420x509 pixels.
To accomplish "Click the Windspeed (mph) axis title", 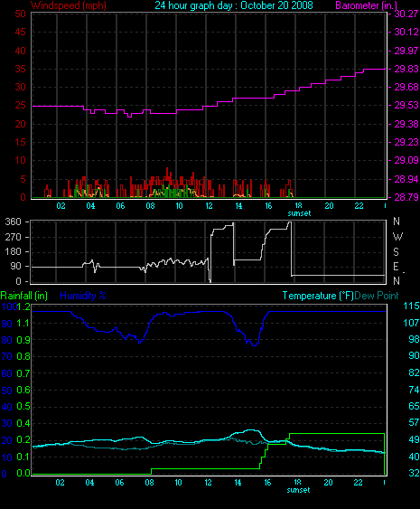I will pyautogui.click(x=69, y=5).
